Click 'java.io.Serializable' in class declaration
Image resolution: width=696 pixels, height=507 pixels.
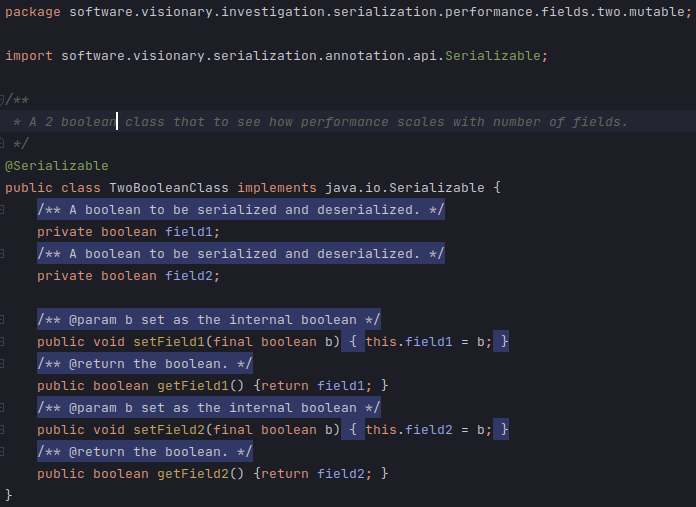pos(405,187)
